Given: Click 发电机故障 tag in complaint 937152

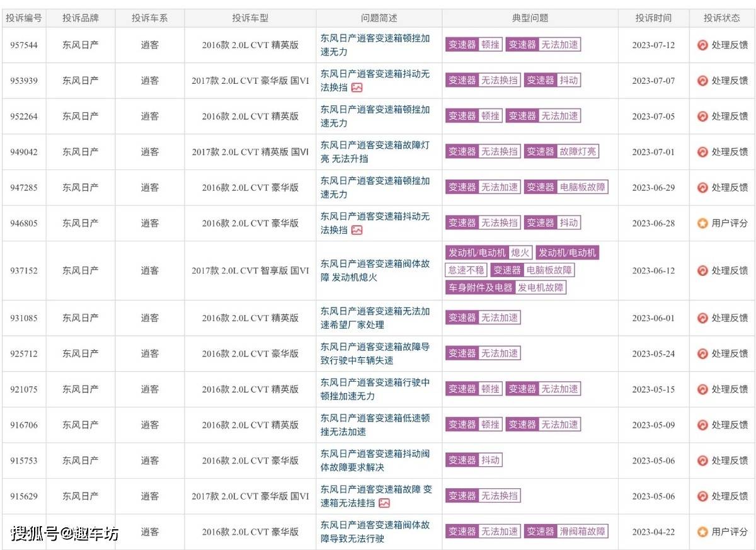Looking at the screenshot, I should pos(541,287).
